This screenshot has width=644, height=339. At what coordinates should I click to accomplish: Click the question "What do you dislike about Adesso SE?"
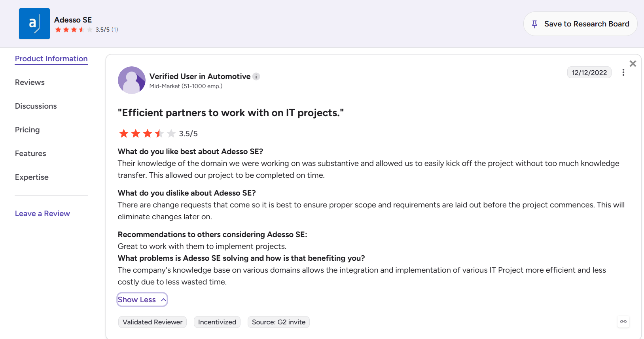(187, 193)
